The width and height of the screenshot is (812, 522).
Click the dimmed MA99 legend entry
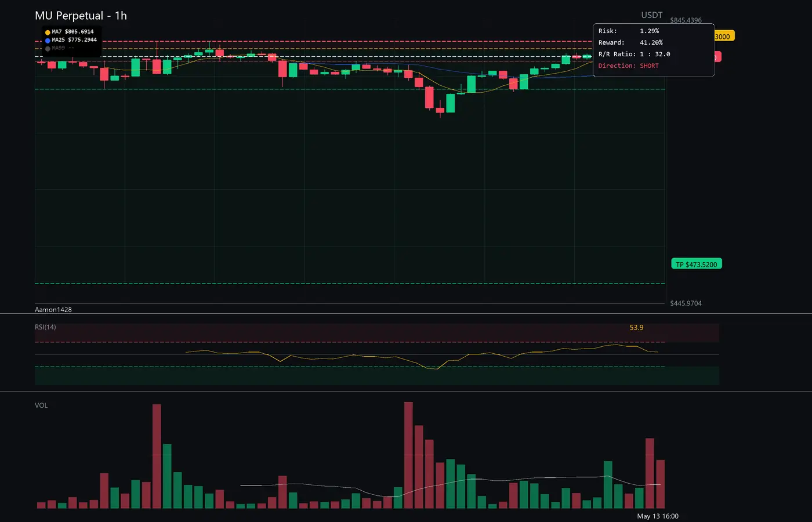[63, 48]
